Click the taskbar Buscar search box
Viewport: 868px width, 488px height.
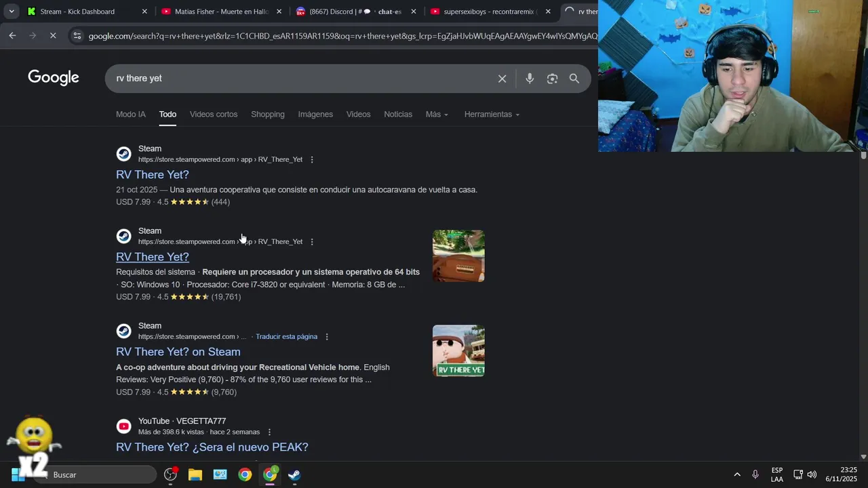coord(95,474)
